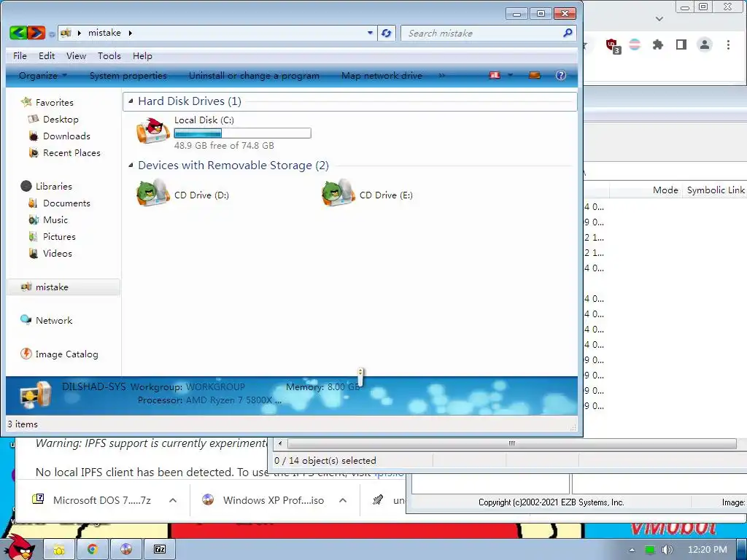This screenshot has height=560, width=747.
Task: Open Chrome from taskbar
Action: pyautogui.click(x=93, y=550)
